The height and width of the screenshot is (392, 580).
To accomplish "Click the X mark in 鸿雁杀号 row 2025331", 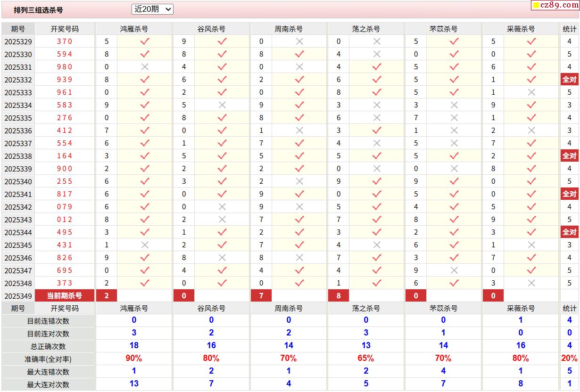I will click(145, 67).
